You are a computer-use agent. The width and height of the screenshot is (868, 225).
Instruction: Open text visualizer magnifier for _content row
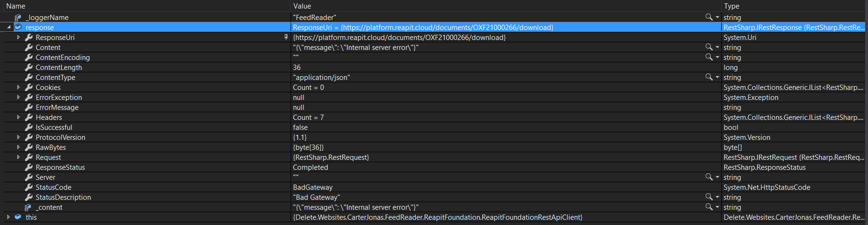(x=709, y=207)
